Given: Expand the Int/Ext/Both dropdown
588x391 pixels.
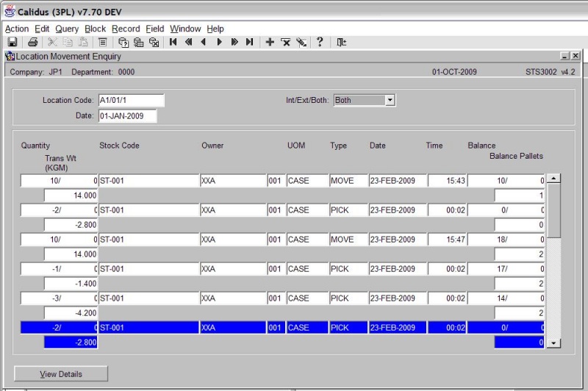Looking at the screenshot, I should click(390, 100).
